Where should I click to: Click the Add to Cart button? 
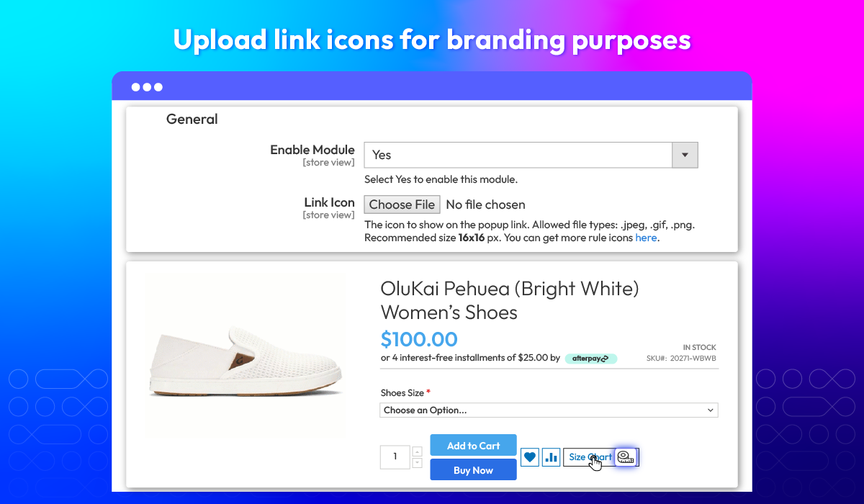[x=473, y=445]
